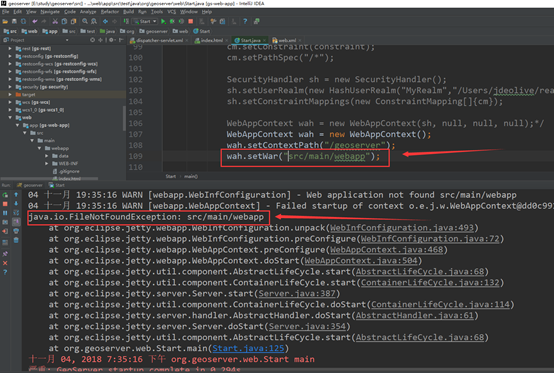Click Down the stack trace arrow

[x=16, y=204]
